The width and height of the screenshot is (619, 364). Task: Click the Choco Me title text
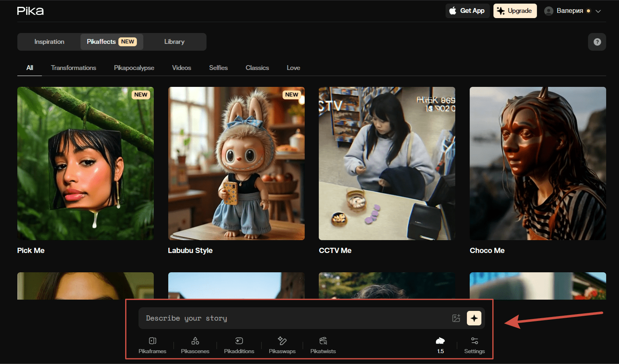point(487,251)
